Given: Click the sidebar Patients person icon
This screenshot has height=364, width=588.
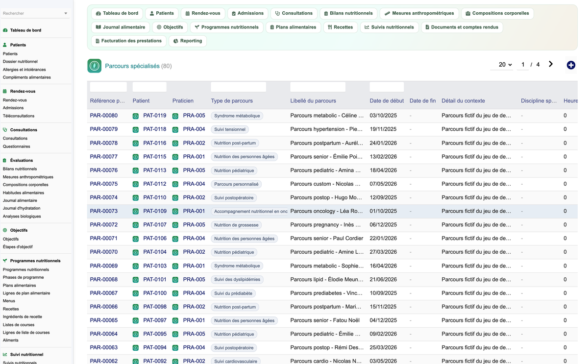Looking at the screenshot, I should (x=5, y=45).
